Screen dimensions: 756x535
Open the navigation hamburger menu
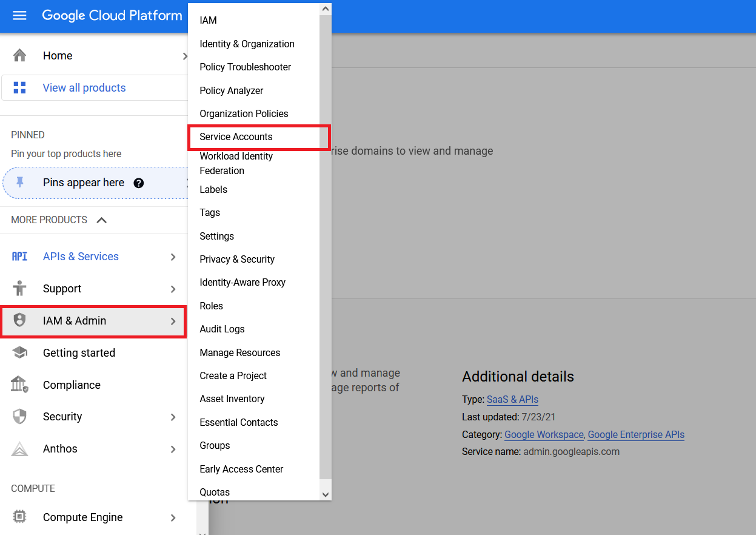20,16
